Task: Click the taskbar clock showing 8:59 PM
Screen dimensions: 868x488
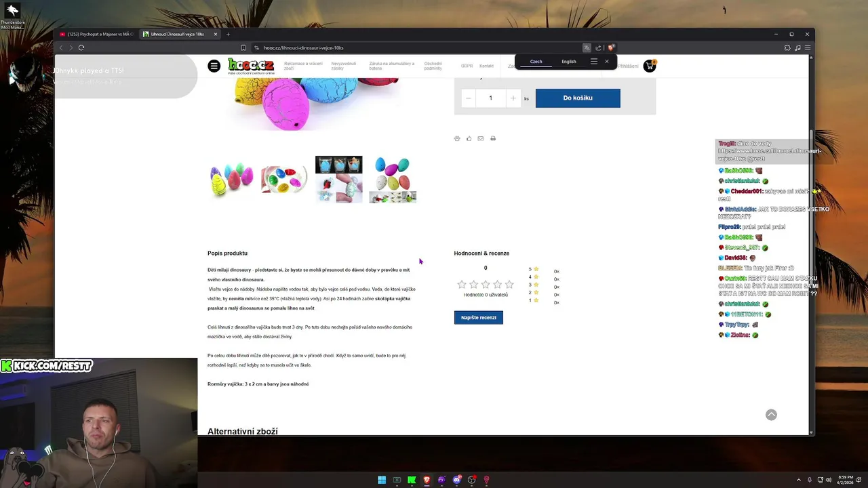Action: [x=845, y=480]
